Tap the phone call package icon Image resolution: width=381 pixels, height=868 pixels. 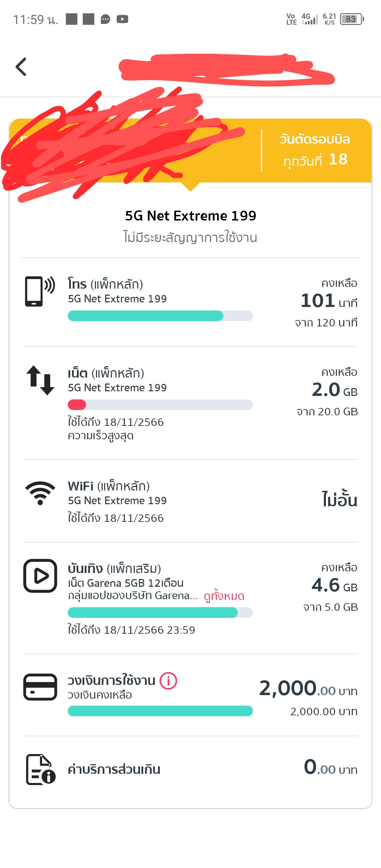coord(40,291)
